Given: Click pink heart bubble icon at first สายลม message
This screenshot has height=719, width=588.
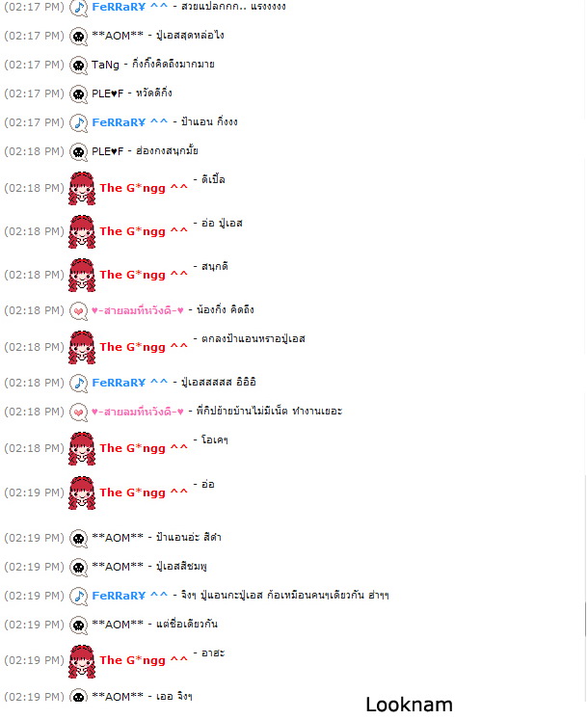Looking at the screenshot, I should tap(78, 311).
